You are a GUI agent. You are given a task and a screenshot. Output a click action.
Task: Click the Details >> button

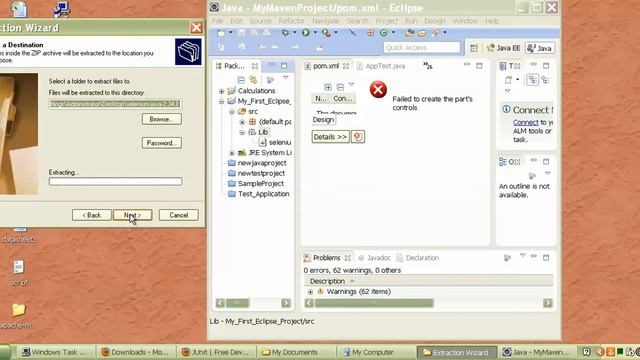click(330, 137)
